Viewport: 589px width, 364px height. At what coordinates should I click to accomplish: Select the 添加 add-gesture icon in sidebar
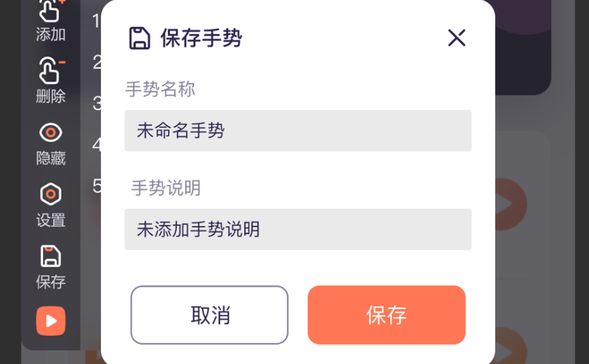click(51, 11)
